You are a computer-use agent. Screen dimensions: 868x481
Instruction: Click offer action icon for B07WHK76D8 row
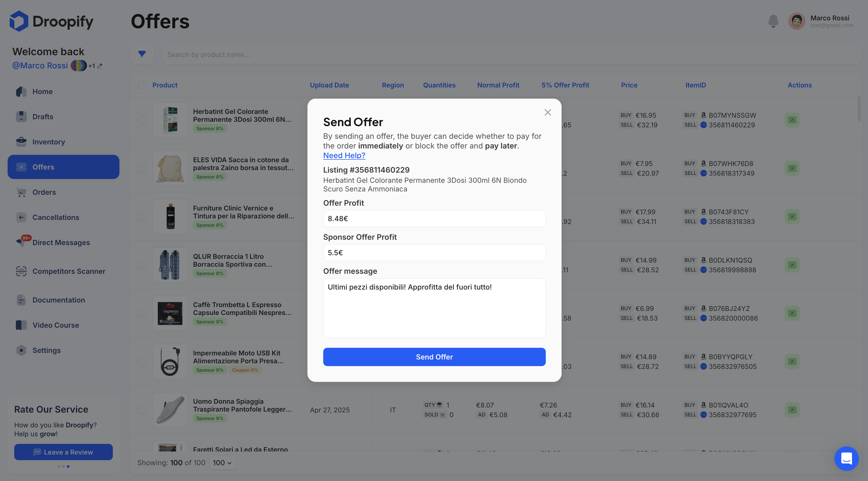792,168
